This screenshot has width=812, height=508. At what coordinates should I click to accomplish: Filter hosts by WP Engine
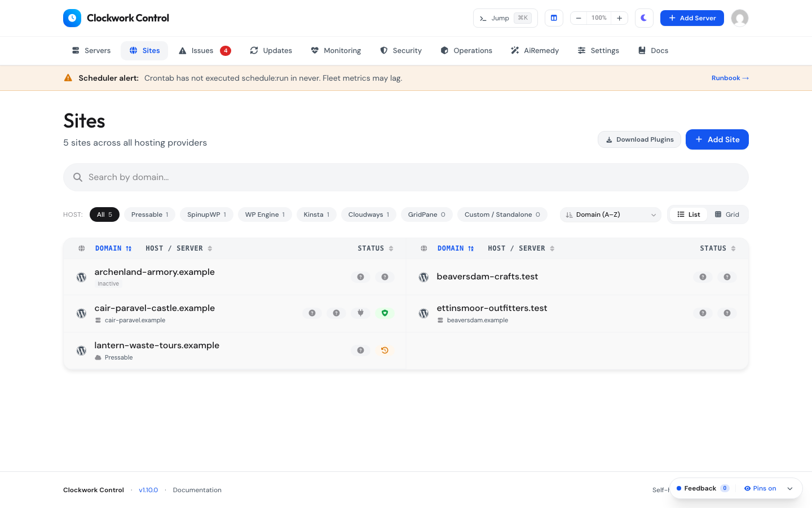(x=265, y=214)
